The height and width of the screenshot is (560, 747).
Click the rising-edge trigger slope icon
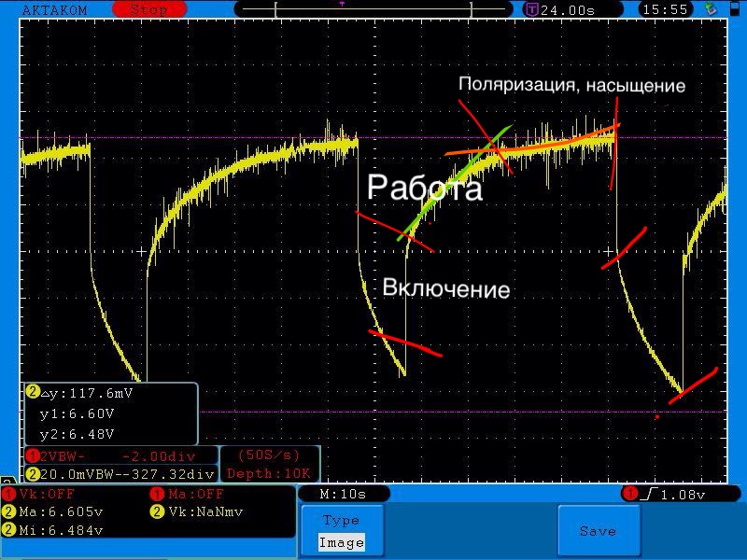tap(649, 495)
